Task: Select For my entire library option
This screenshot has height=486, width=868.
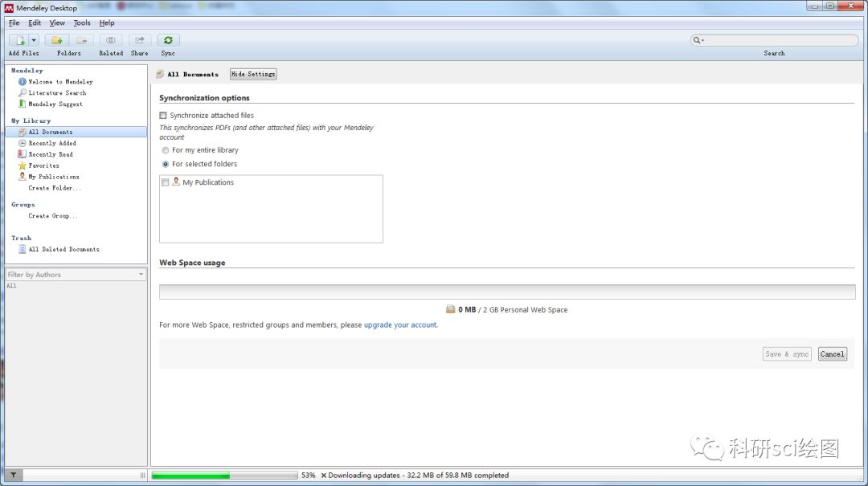Action: pyautogui.click(x=166, y=150)
